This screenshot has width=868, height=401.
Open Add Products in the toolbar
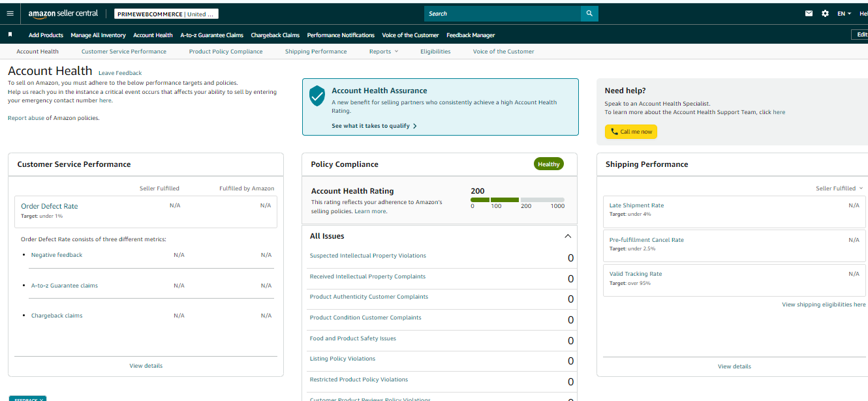pos(46,35)
